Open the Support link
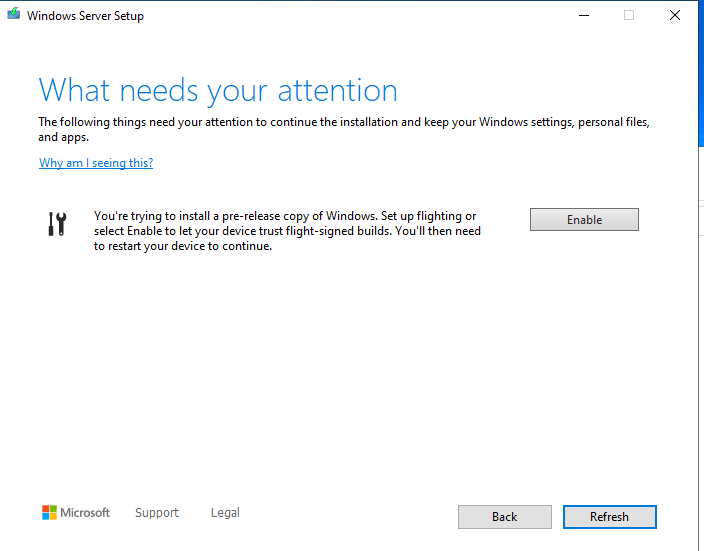Image resolution: width=704 pixels, height=551 pixels. point(157,512)
